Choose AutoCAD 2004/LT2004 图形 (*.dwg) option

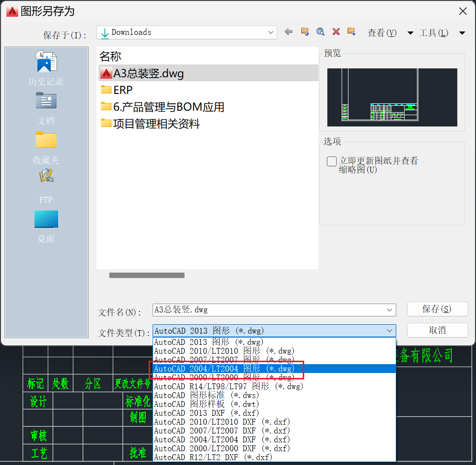click(275, 369)
